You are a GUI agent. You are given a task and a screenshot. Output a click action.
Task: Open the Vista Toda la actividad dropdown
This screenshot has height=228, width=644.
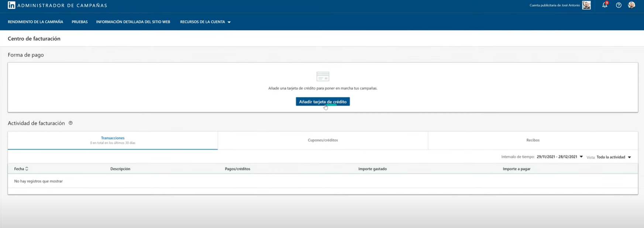click(614, 157)
